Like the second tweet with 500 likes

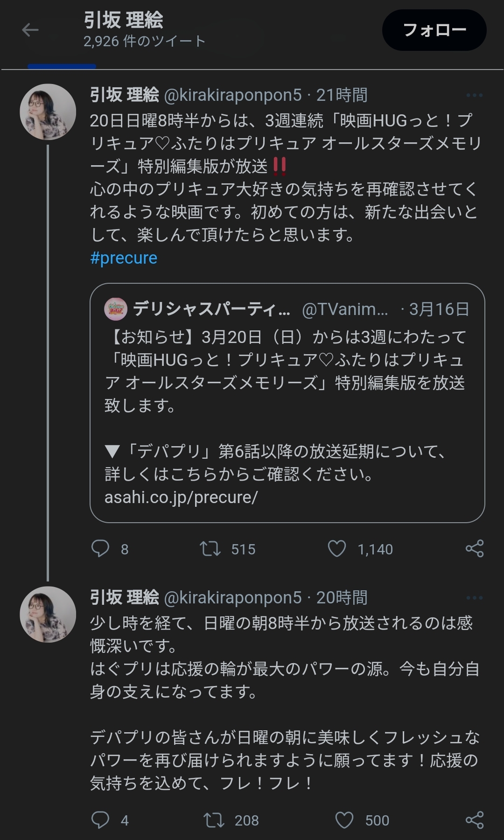coord(344,820)
